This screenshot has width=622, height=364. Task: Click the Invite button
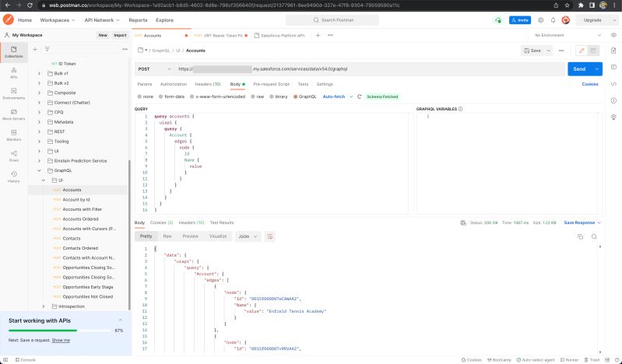tap(520, 20)
